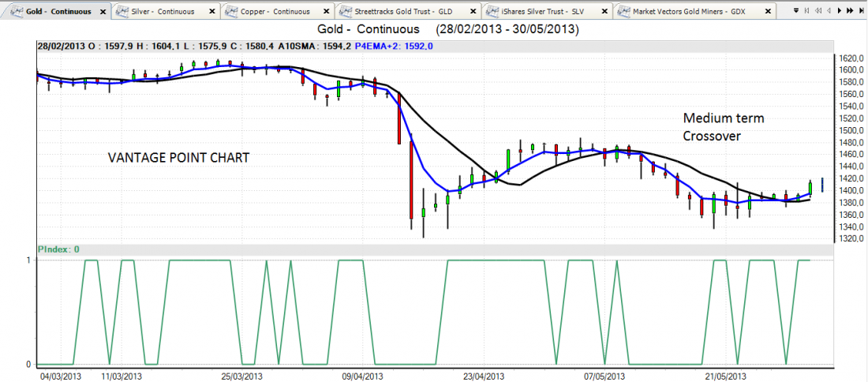
Task: Close the Streetracks Gold Trust tab
Action: click(x=471, y=12)
